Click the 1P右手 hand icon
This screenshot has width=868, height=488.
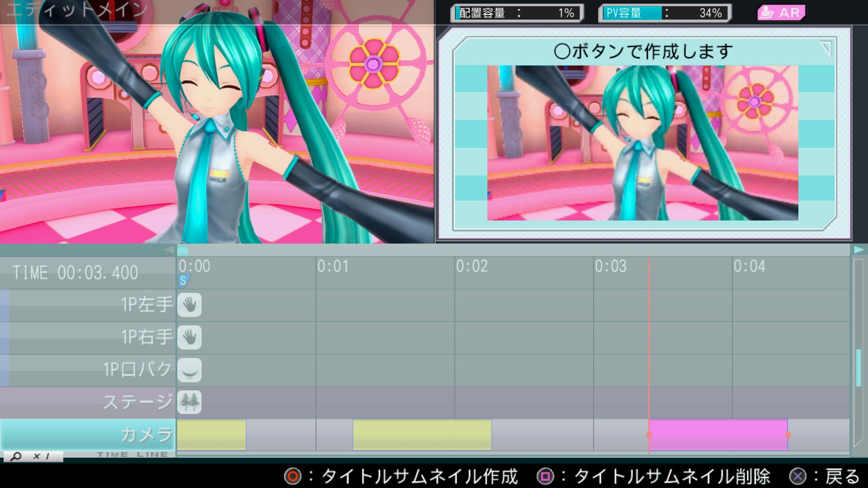[x=189, y=338]
